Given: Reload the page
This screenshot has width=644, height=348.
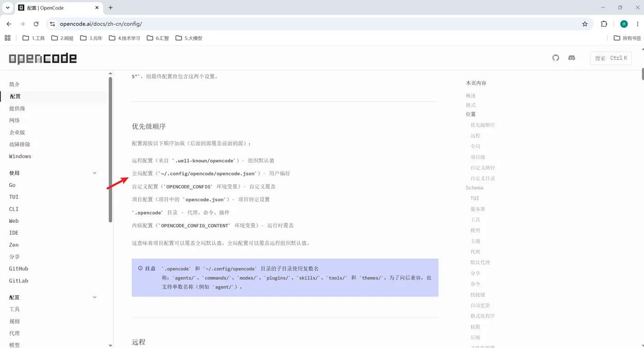Looking at the screenshot, I should point(36,24).
